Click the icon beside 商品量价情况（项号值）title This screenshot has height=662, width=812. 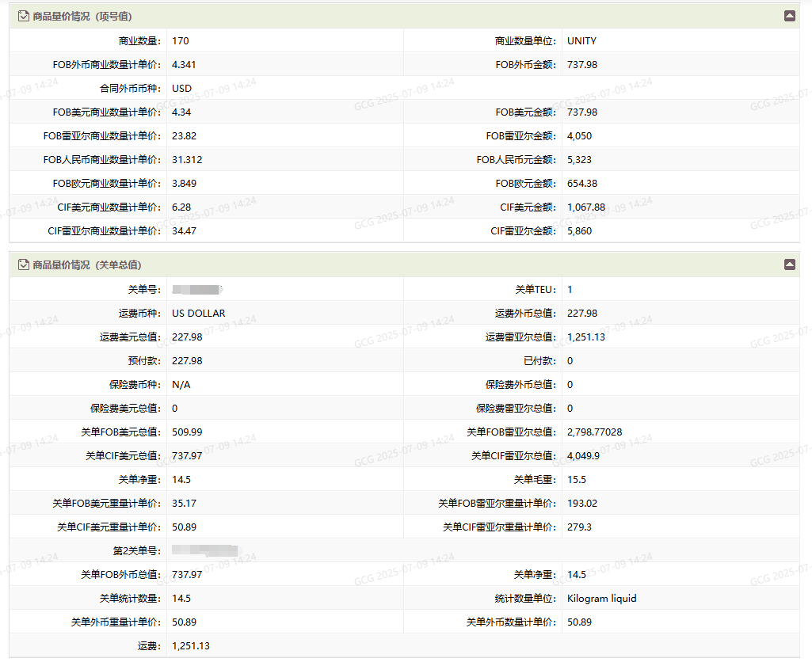[x=24, y=16]
